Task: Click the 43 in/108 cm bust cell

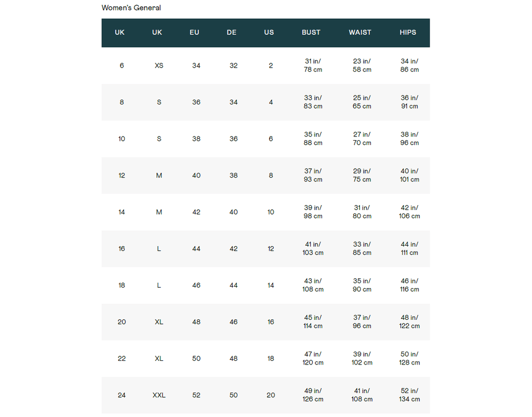Action: click(x=313, y=285)
